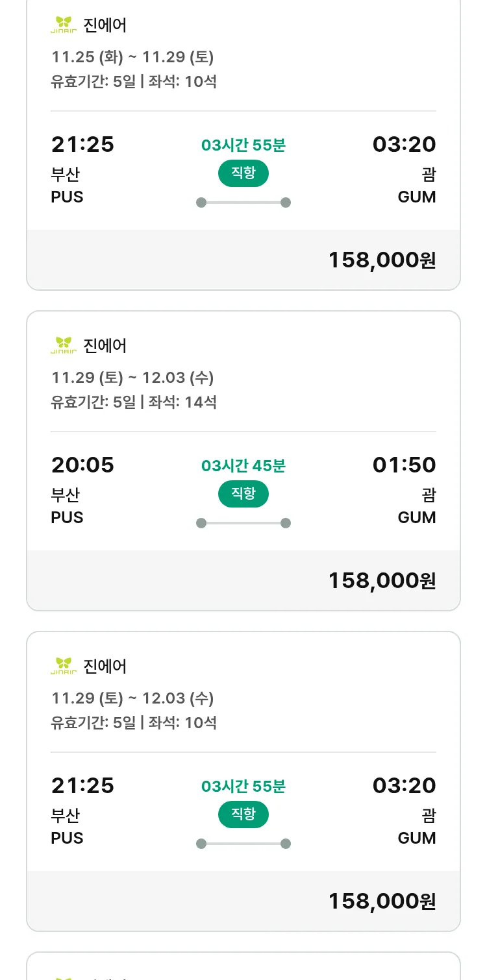This screenshot has width=487, height=980.
Task: Open the 11.25 (화) ~ 11.29 (토) date range
Action: [x=132, y=57]
